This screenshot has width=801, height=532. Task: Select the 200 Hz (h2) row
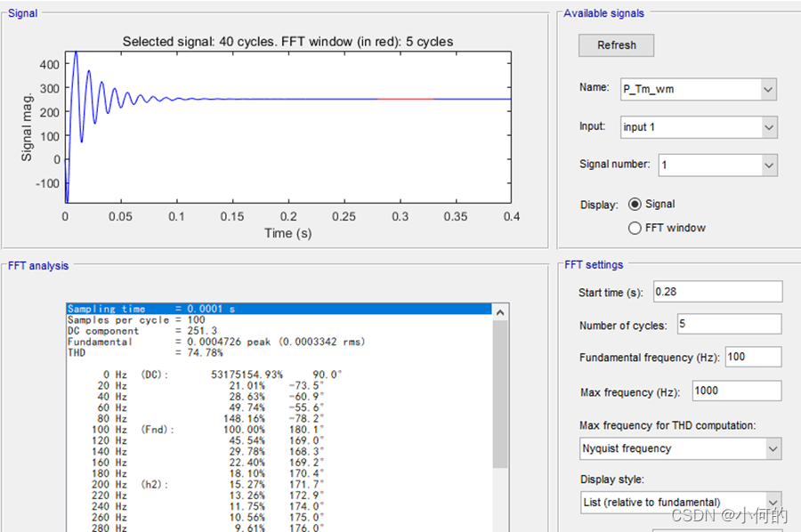coord(279,484)
